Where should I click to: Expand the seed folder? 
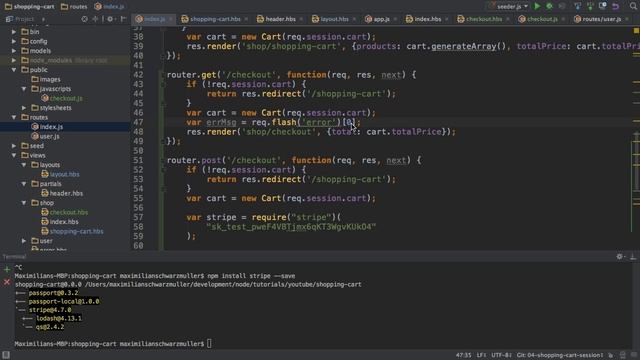coord(14,146)
